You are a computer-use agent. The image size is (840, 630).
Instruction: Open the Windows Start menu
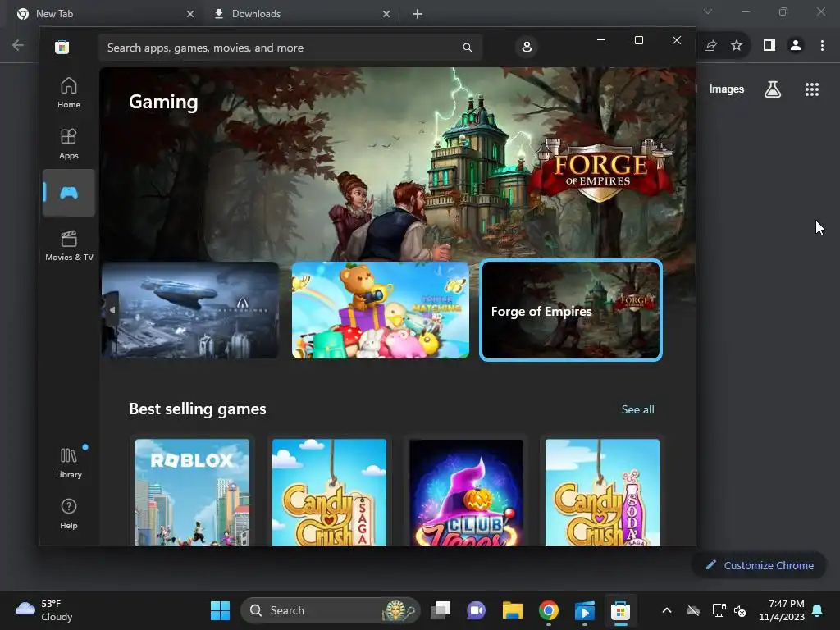click(x=220, y=610)
